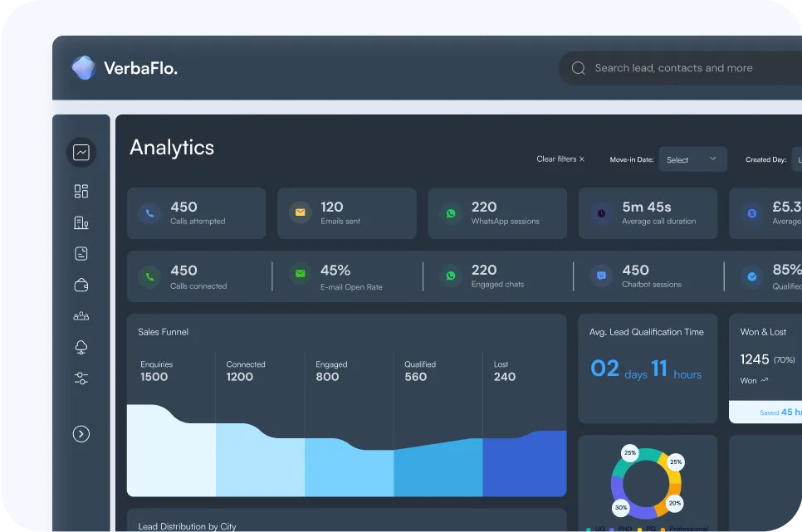The height and width of the screenshot is (532, 802).
Task: Click the Lost 240 funnel stage
Action: (x=504, y=371)
